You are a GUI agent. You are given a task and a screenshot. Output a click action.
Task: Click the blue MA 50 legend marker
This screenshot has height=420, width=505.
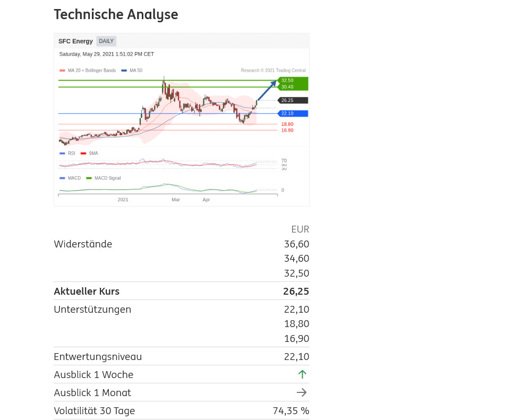[x=124, y=70]
